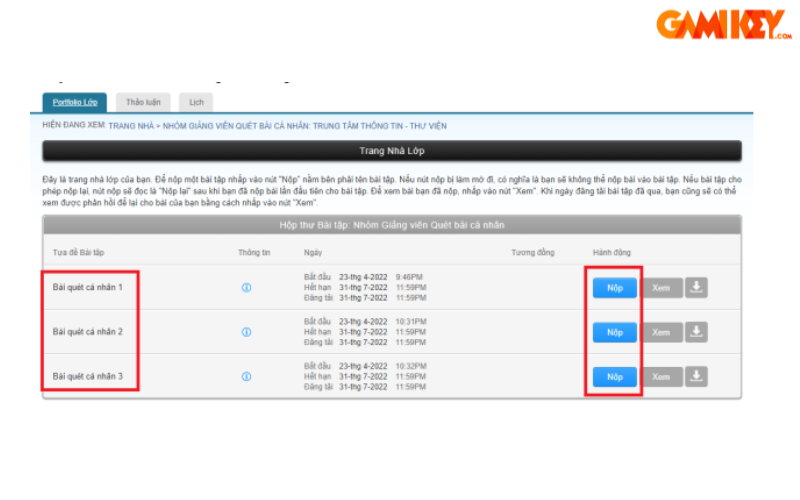The height and width of the screenshot is (500, 800).
Task: Submit via Nộp for Bài quét cá nhân 2
Action: (614, 332)
